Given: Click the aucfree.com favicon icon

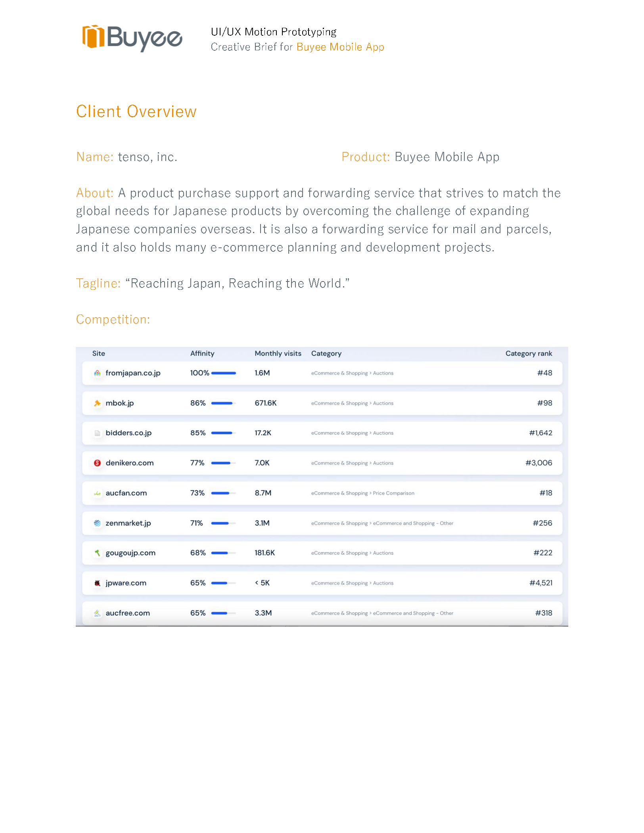Looking at the screenshot, I should (x=97, y=613).
